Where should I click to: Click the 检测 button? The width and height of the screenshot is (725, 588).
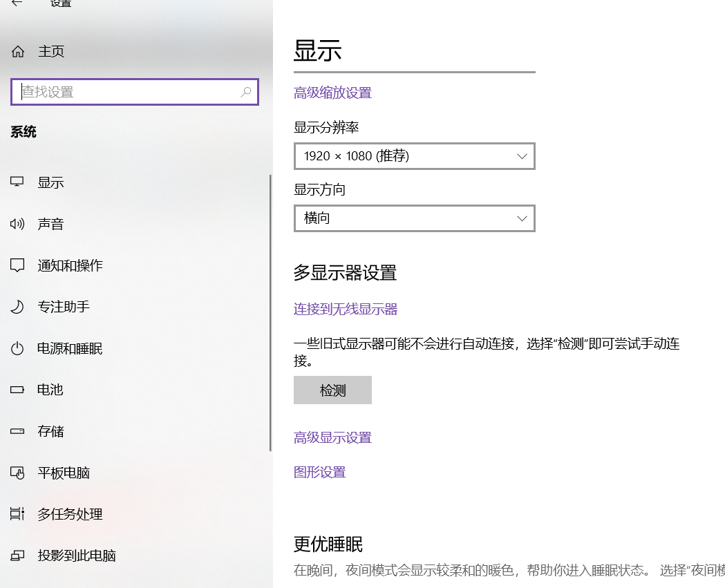tap(332, 390)
